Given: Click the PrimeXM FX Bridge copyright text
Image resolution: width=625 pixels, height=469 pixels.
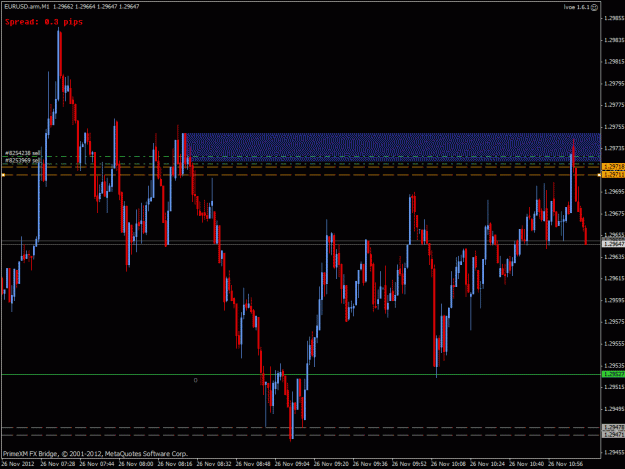Looking at the screenshot, I should 95,454.
